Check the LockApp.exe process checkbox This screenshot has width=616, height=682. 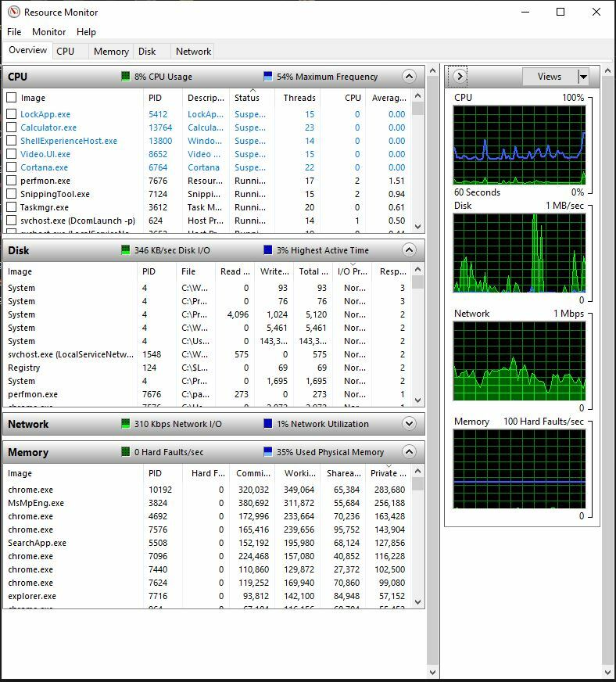pos(12,114)
